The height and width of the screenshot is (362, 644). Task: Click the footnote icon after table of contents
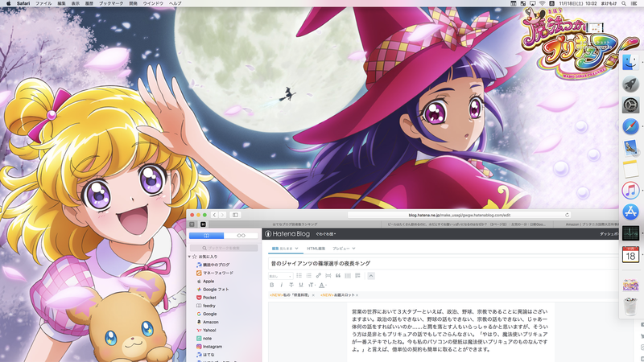click(x=357, y=275)
